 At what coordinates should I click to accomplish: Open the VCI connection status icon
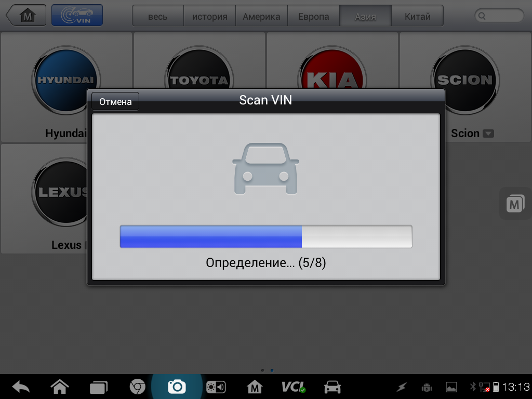(x=294, y=387)
